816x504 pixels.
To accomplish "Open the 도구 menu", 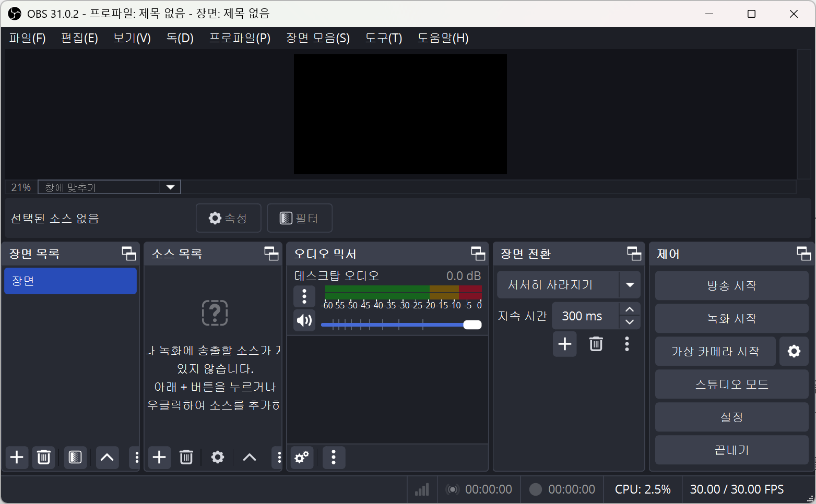I will [383, 38].
